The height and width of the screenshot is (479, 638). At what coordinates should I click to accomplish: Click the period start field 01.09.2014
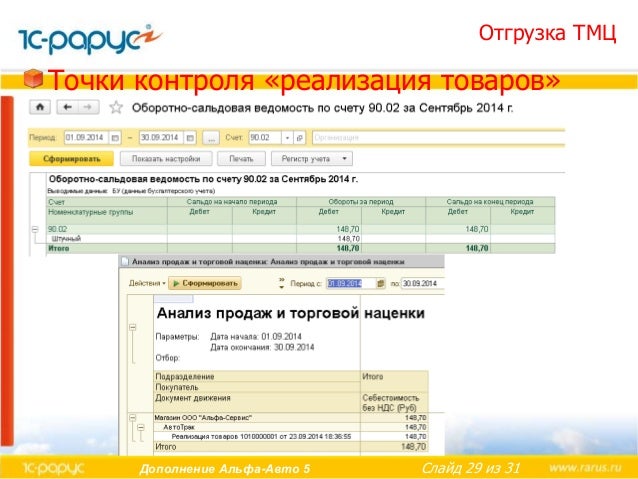86,138
